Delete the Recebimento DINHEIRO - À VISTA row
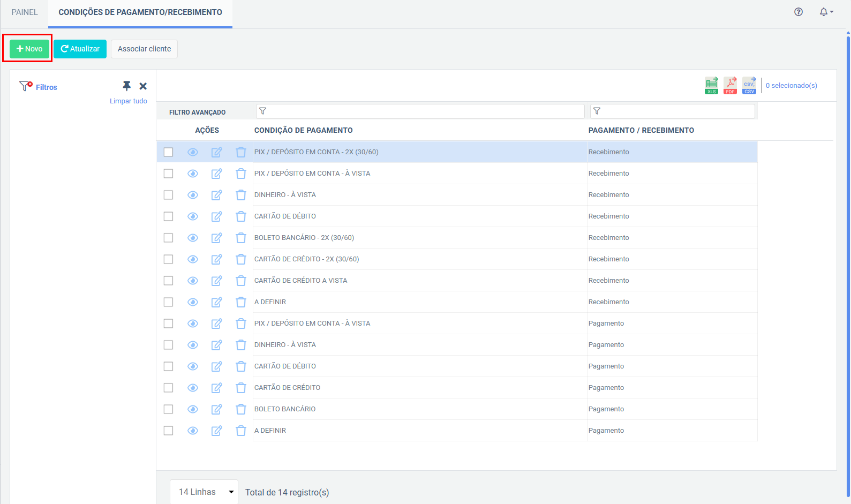The image size is (851, 504). tap(241, 195)
